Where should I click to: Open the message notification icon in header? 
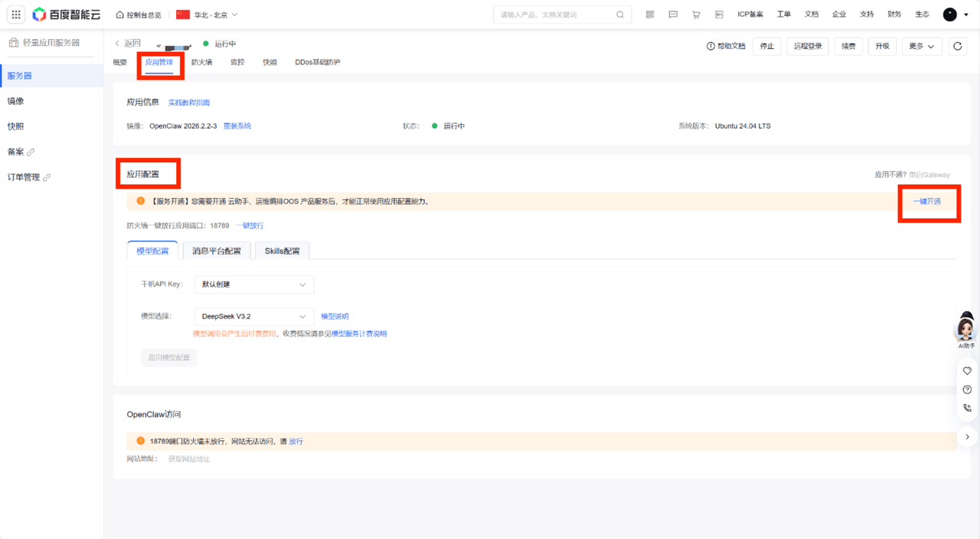point(673,15)
